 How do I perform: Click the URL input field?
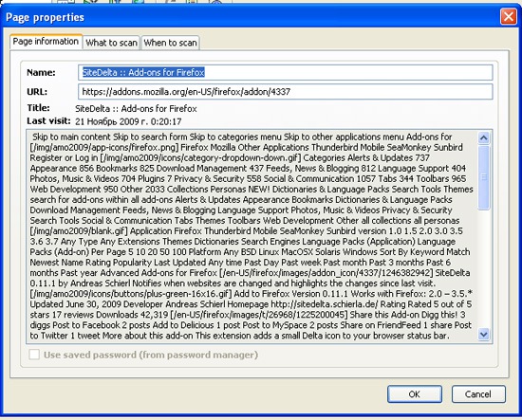point(286,91)
